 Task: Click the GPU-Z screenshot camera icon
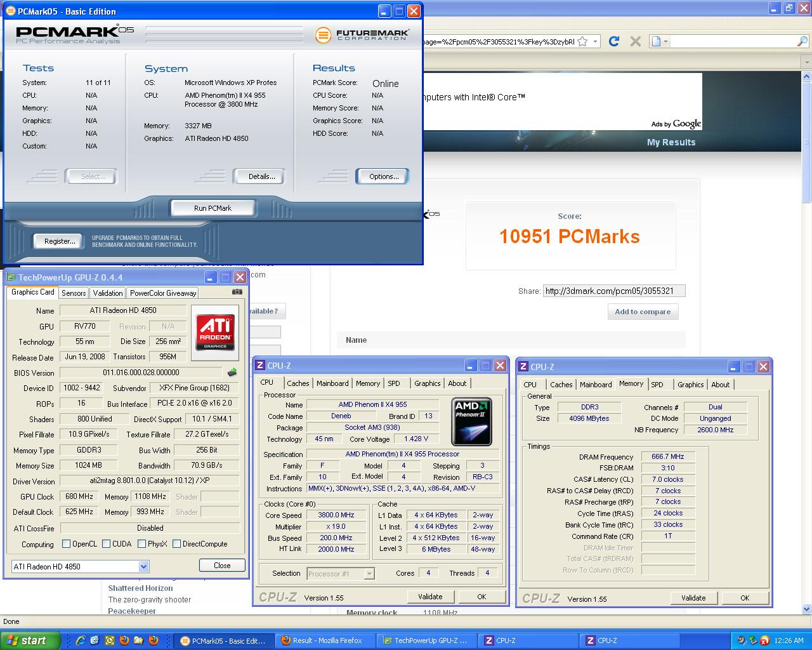237,292
